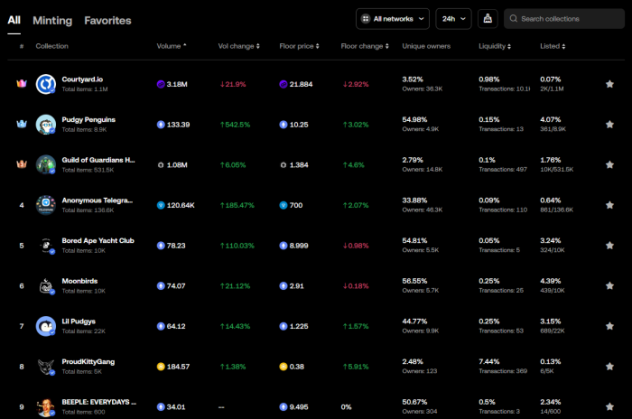This screenshot has width=632, height=419.
Task: Favorite the Courtyard.io collection star
Action: pos(609,84)
